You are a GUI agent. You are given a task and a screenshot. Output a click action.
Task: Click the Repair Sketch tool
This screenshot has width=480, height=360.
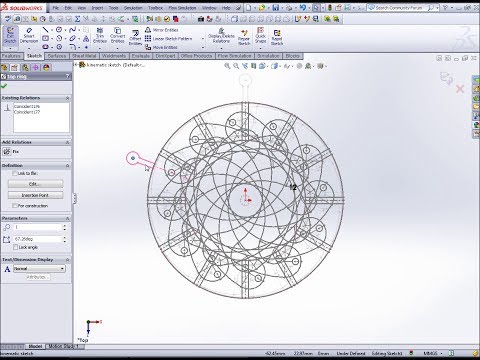point(244,37)
